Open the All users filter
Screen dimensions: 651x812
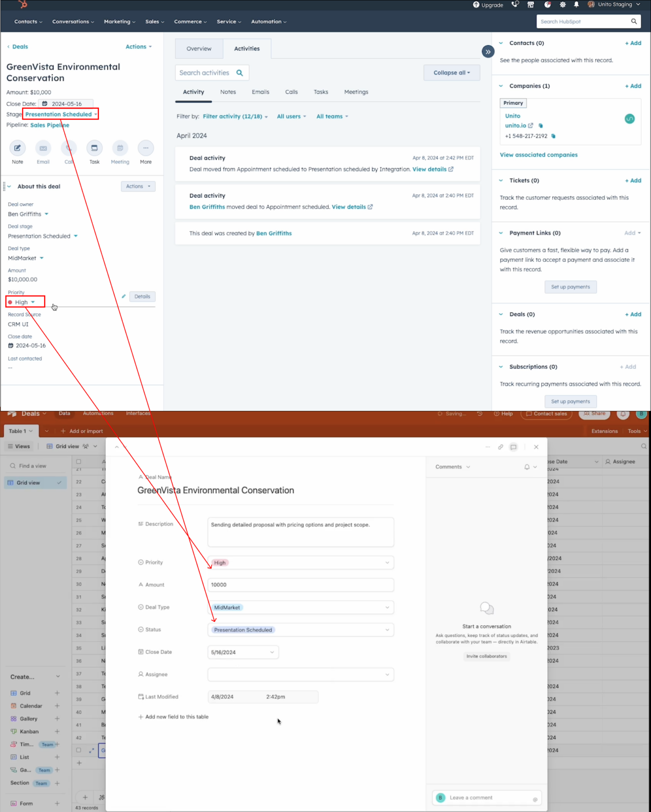pyautogui.click(x=292, y=117)
